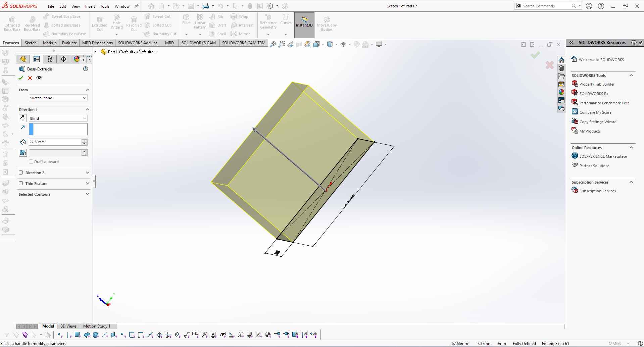Open the SOLIDWORKS Resources home tab

pos(561,60)
